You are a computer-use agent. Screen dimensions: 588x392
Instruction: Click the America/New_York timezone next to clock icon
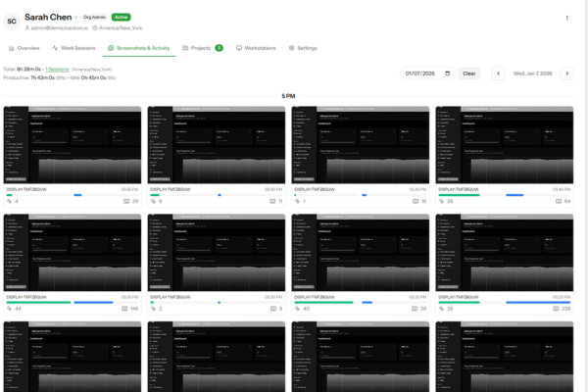(121, 28)
